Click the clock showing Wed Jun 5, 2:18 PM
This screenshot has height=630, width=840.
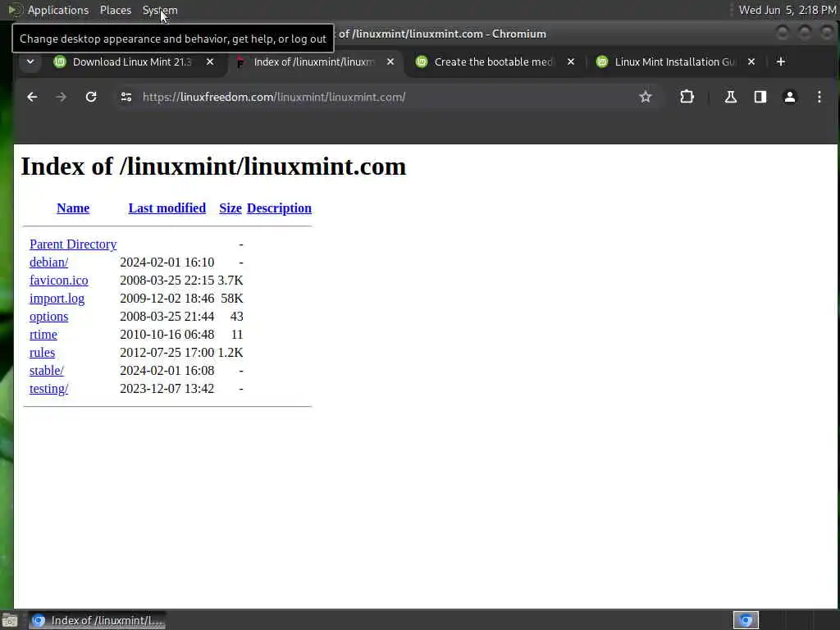787,10
